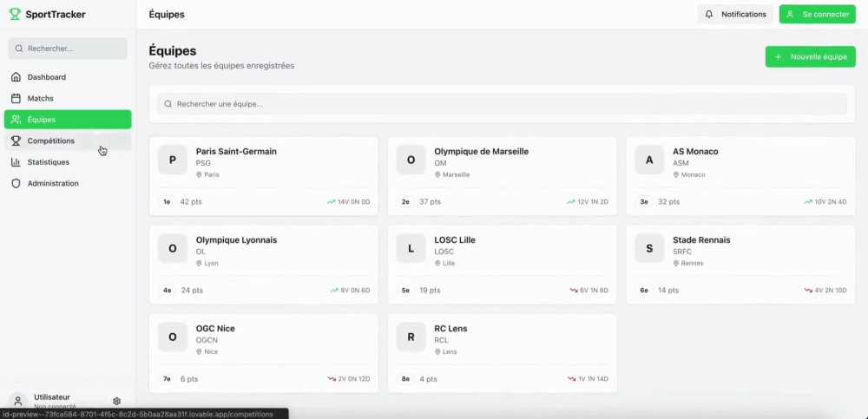Click the magnifier icon in team search bar

(168, 104)
